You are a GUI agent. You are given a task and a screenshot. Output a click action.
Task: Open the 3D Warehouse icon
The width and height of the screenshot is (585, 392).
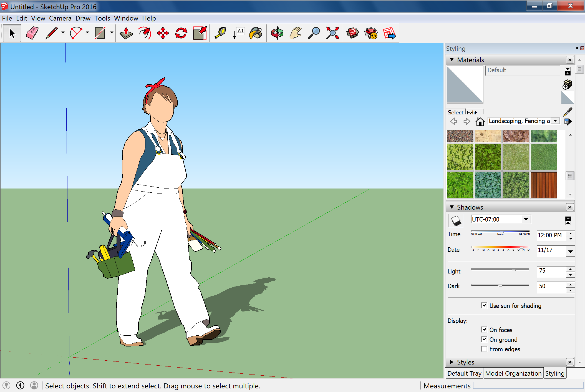[352, 33]
